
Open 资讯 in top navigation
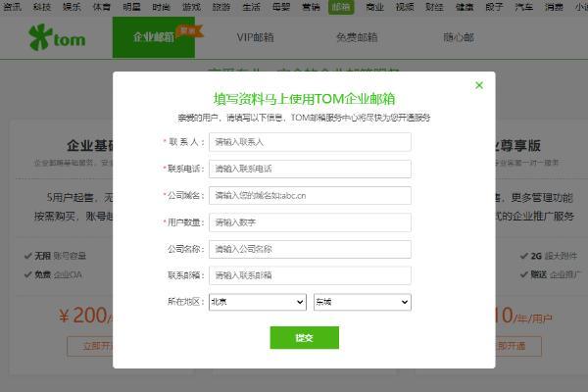tap(13, 7)
